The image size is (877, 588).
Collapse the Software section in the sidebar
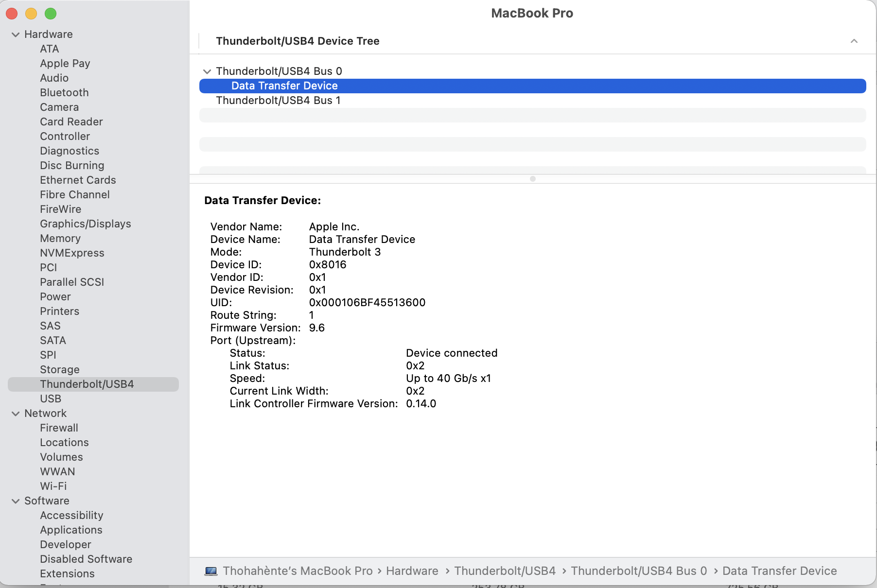tap(16, 501)
